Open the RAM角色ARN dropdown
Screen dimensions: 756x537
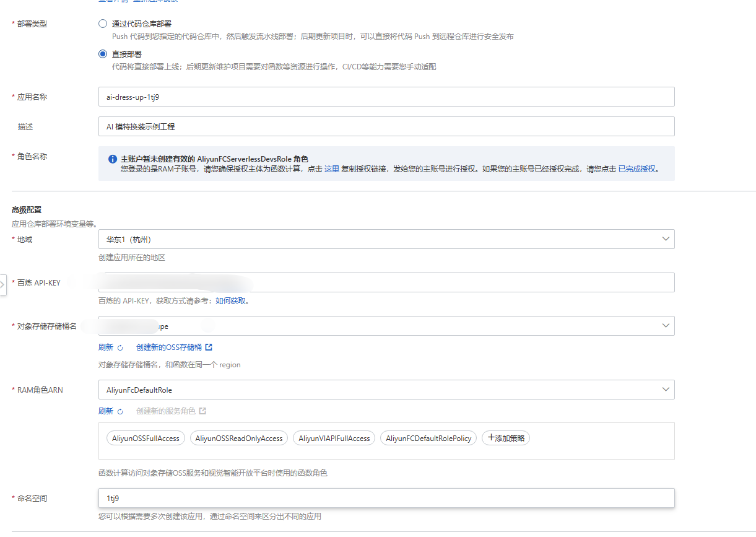(x=666, y=390)
